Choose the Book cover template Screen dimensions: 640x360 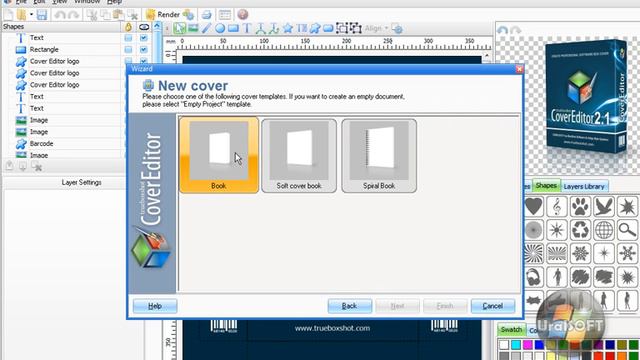tap(219, 155)
